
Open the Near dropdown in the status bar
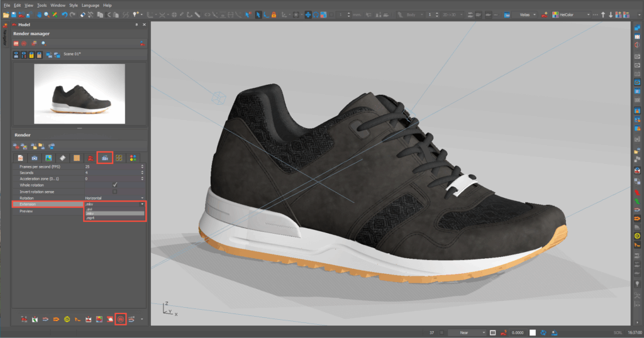click(466, 332)
